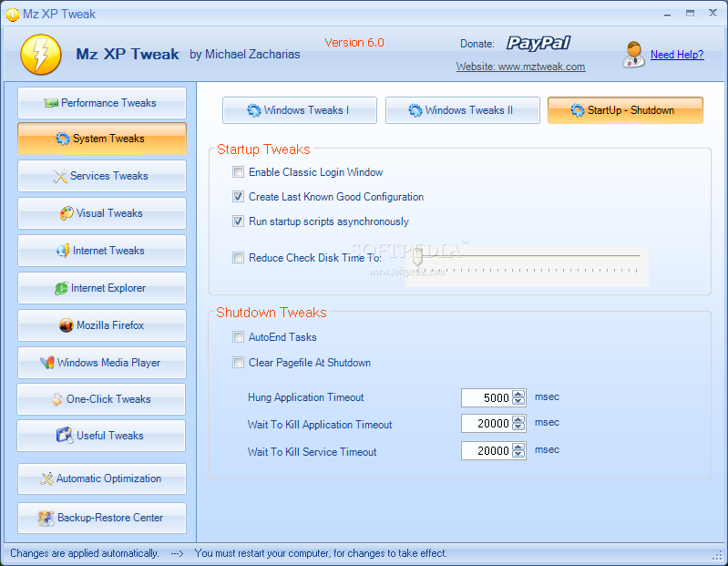The height and width of the screenshot is (566, 728).
Task: Click the check disk time slider track
Action: (x=529, y=255)
